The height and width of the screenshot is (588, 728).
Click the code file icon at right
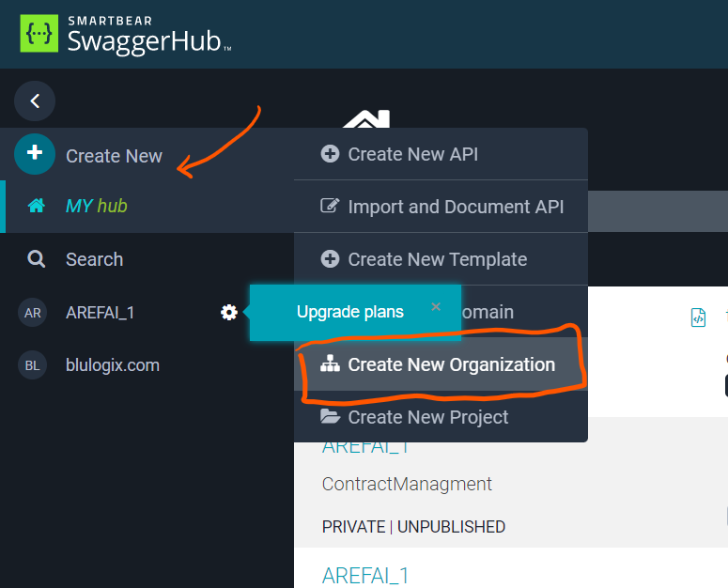pos(698,317)
